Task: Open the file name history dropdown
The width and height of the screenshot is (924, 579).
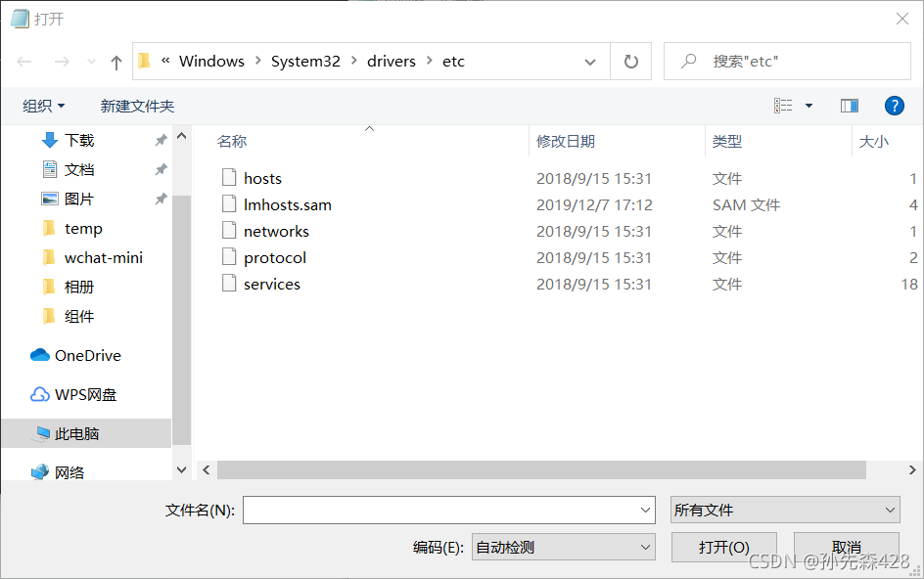Action: (646, 511)
